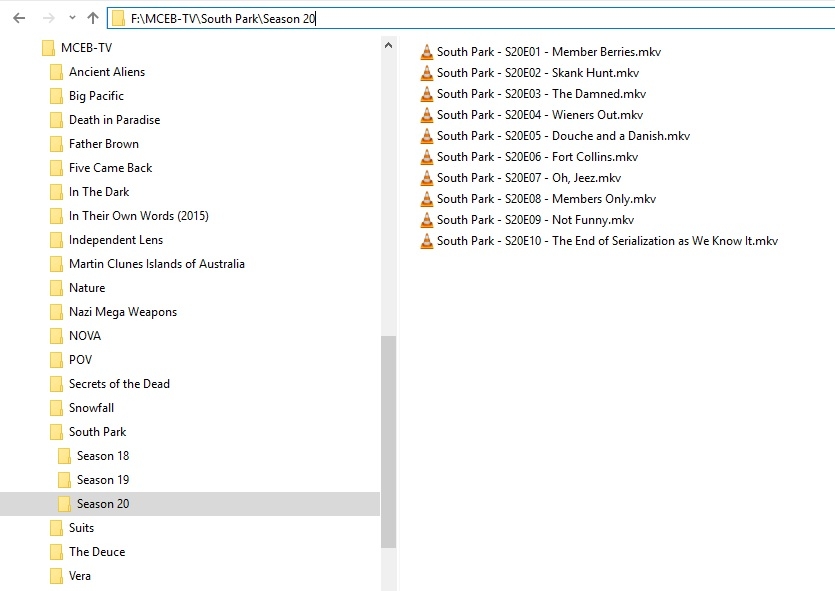Open Nazi Mega Weapons folder
Screen dimensions: 835x591
(122, 312)
